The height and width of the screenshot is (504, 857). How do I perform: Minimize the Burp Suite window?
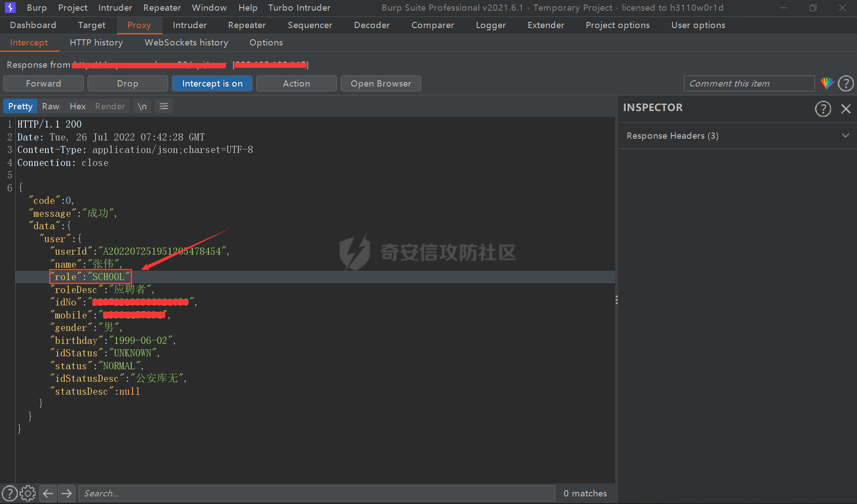tap(783, 8)
